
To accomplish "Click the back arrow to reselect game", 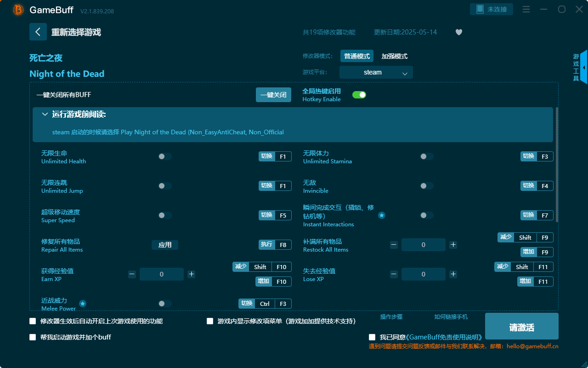I will point(38,31).
